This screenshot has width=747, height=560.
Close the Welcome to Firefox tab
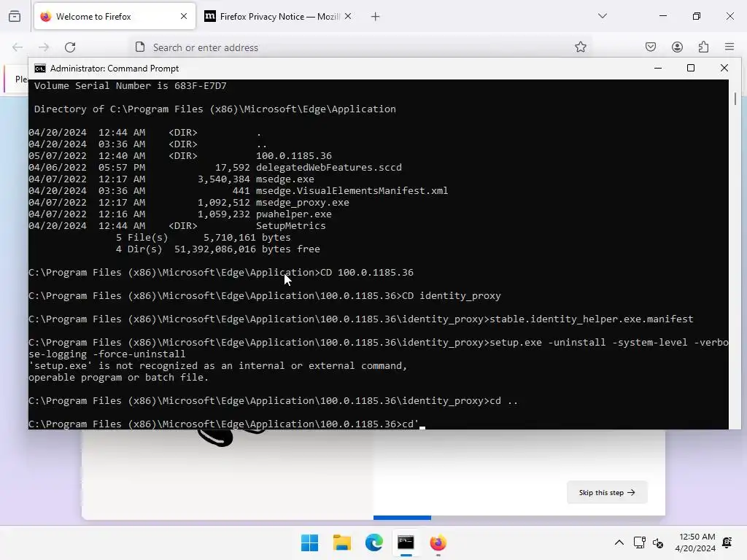(x=184, y=16)
